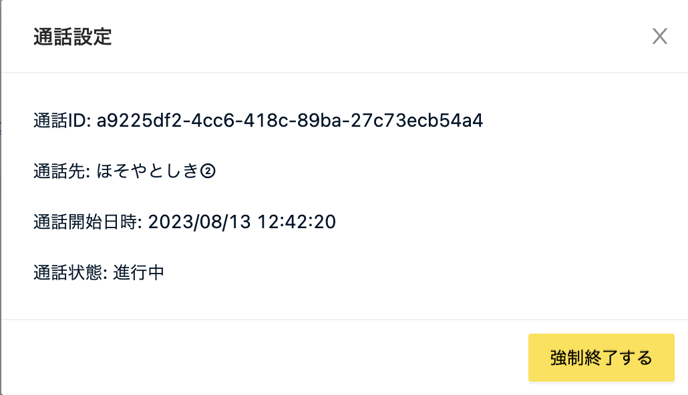
Task: Click the circled number ② after the name
Action: (208, 171)
